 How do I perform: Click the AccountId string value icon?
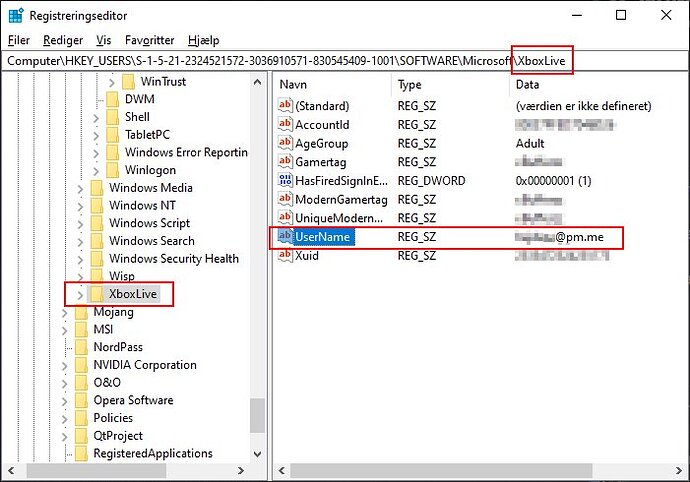point(284,125)
